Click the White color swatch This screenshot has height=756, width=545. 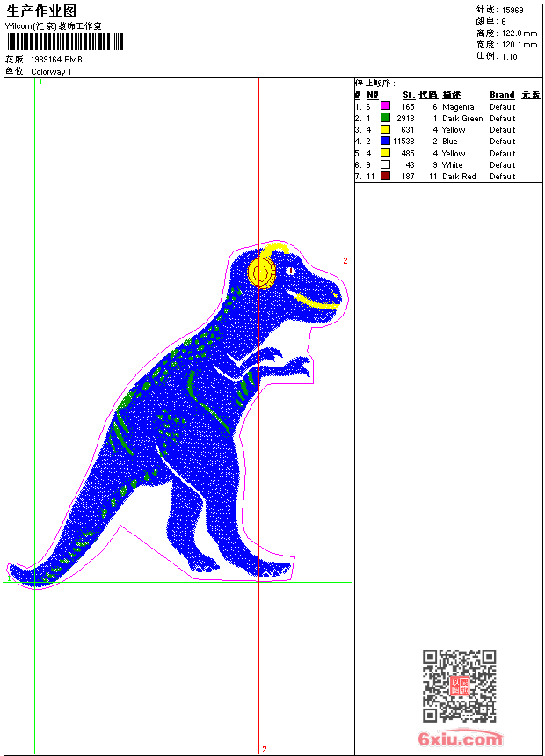pos(385,164)
